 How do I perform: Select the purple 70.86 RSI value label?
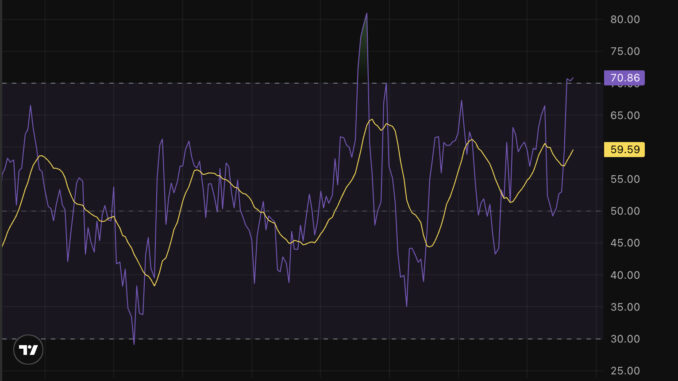(x=624, y=78)
